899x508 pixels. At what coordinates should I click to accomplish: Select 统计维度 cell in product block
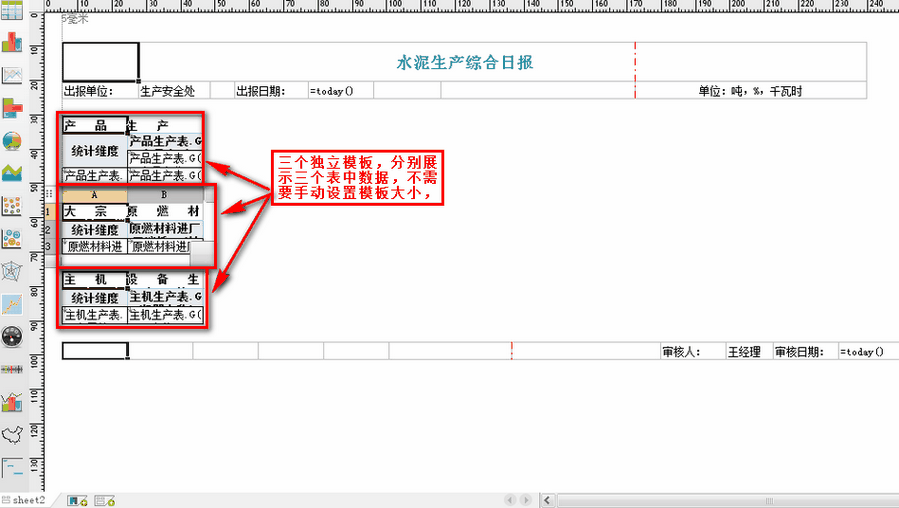click(x=95, y=151)
